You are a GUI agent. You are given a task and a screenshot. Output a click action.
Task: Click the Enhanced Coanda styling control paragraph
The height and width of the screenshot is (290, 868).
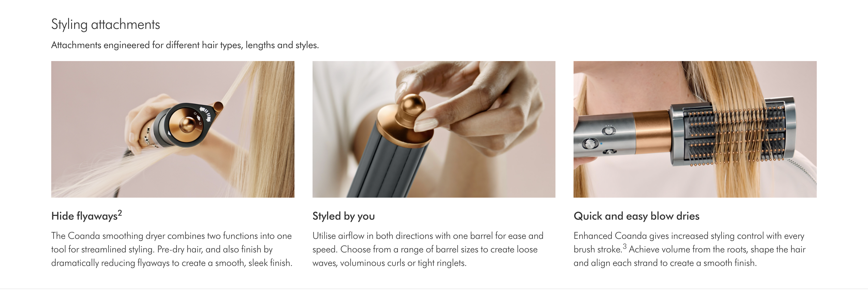[x=689, y=249]
